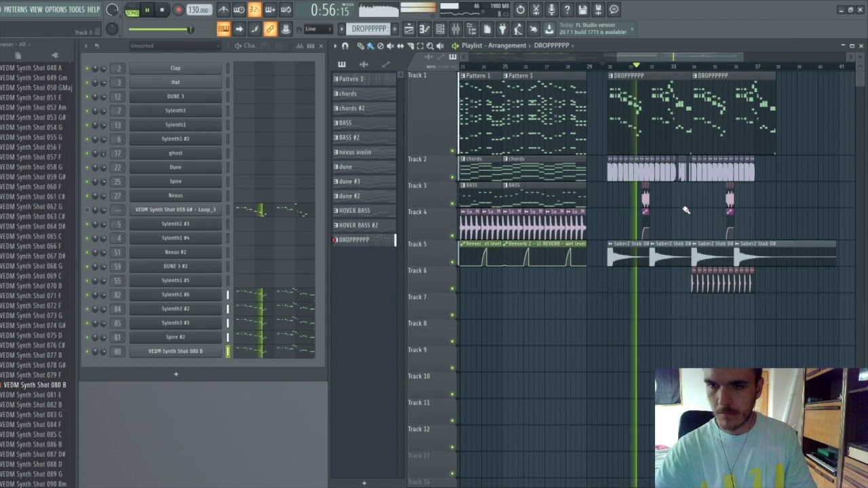Open the PATTERNS menu
This screenshot has height=488, width=868.
[15, 9]
